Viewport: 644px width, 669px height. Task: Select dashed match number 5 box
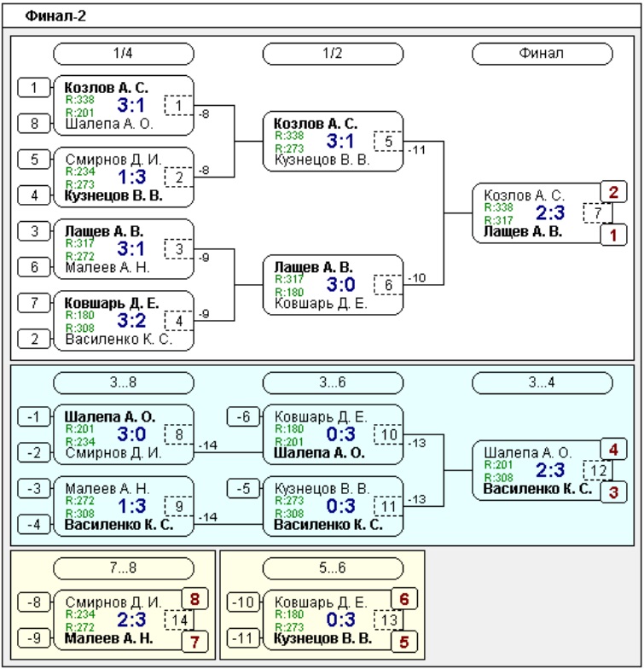coord(388,142)
